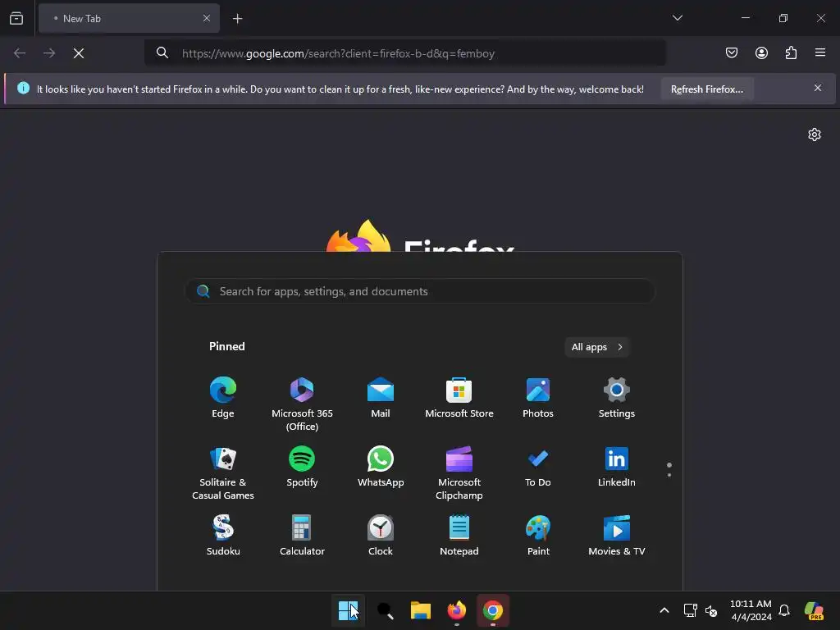This screenshot has width=840, height=630.
Task: Open Firefox account menu
Action: point(761,52)
